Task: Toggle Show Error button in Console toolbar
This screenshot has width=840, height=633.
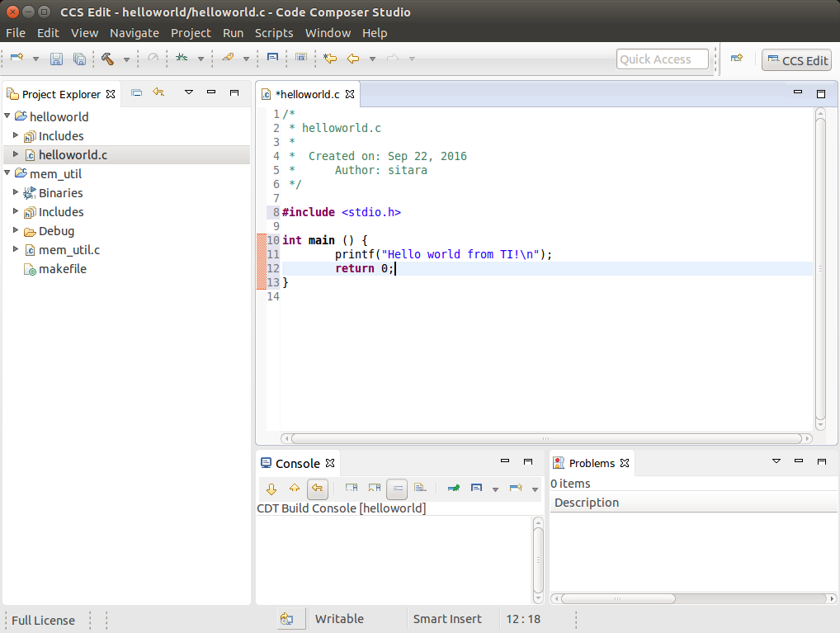Action: pos(318,489)
